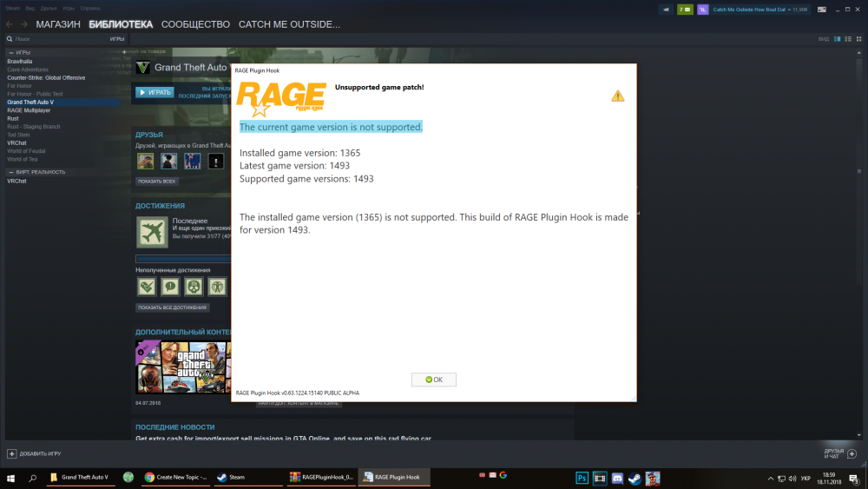Click the warning triangle icon in the dialog
This screenshot has height=489, width=868.
click(x=618, y=96)
